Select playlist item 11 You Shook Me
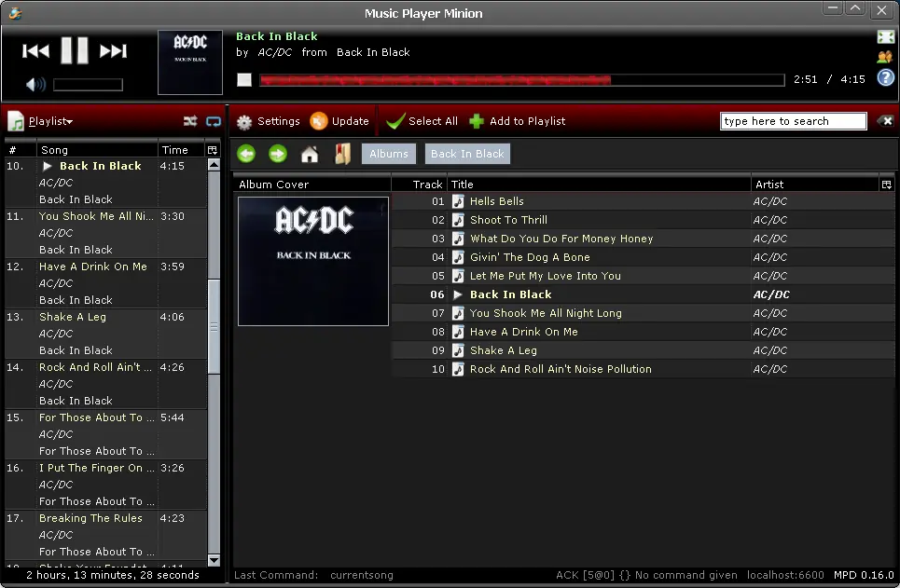 pyautogui.click(x=105, y=233)
